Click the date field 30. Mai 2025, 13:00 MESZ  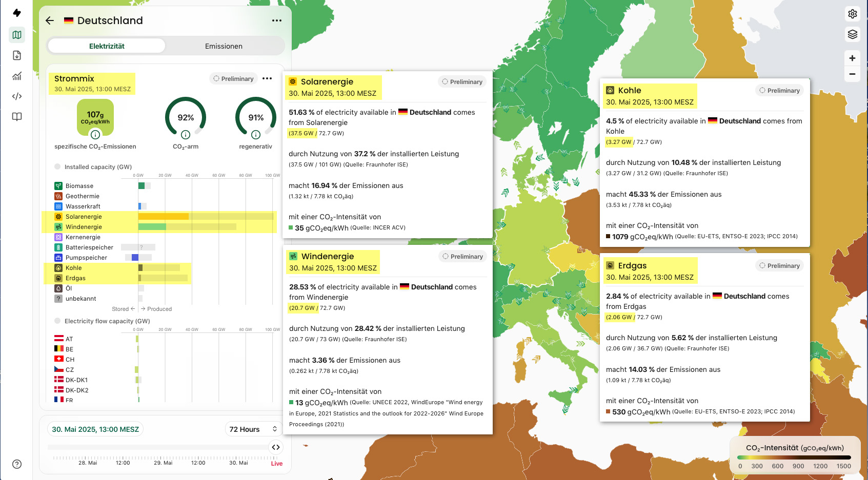[x=95, y=429]
